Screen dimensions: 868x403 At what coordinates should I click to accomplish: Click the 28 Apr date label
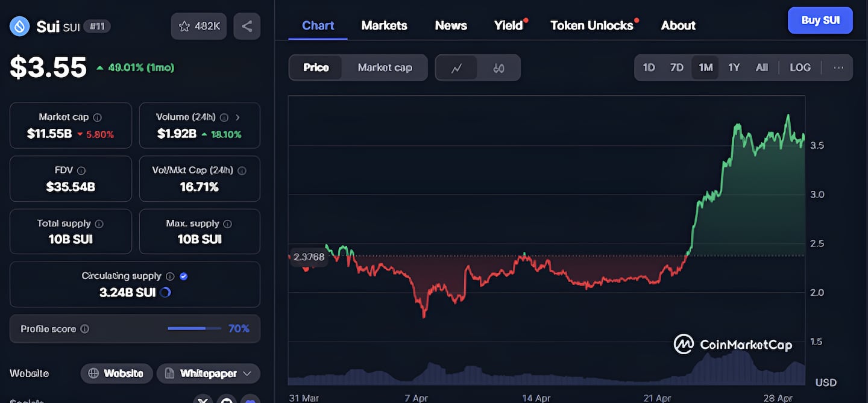click(777, 398)
